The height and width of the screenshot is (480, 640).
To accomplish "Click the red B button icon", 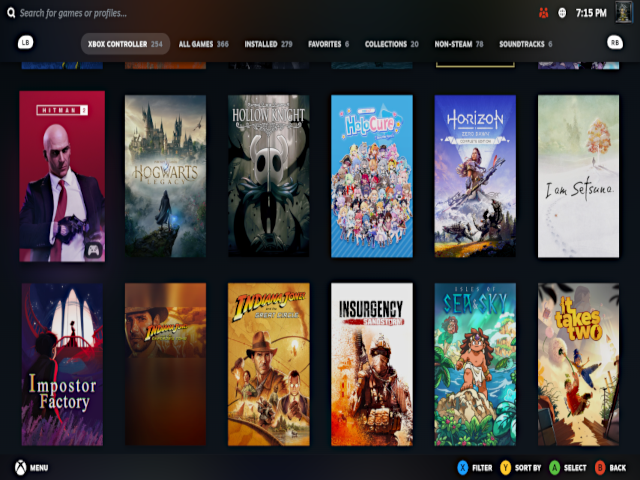I will [600, 467].
